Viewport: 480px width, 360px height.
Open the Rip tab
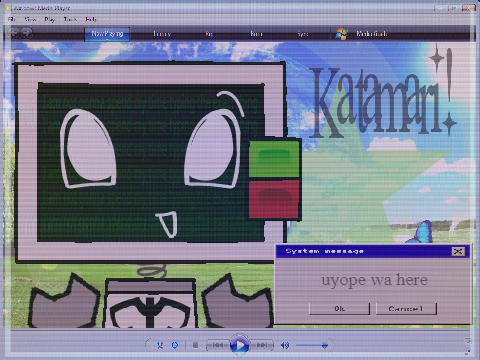[209, 34]
